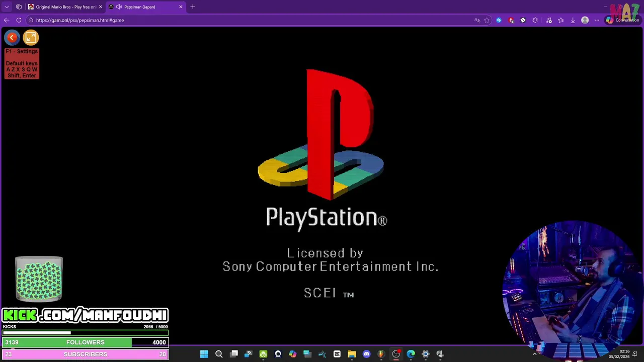644x362 pixels.
Task: Add this page to favorites star
Action: click(x=487, y=20)
